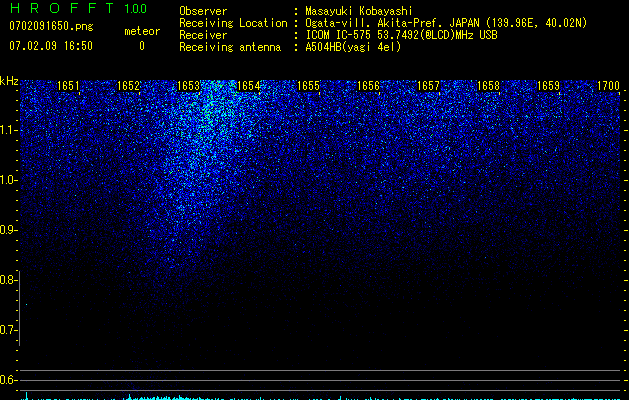Image resolution: width=629 pixels, height=400 pixels.
Task: Click the Observer field label
Action: 203,11
